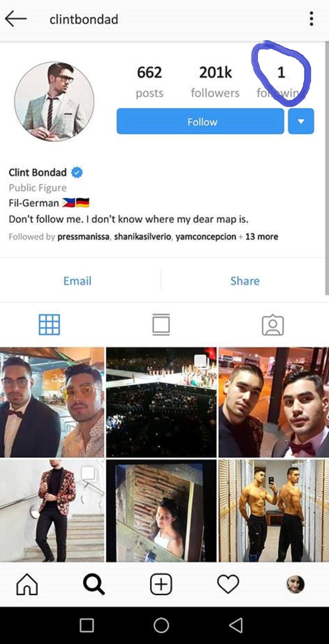Tap the Share profile button
Screen dimensions: 329x644
pos(245,281)
